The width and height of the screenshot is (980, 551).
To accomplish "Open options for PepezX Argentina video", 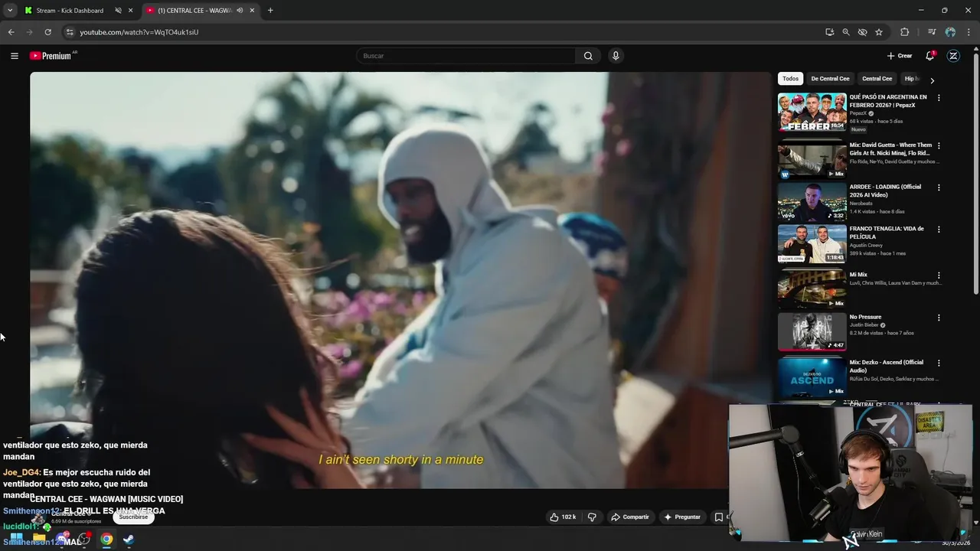I will click(939, 98).
